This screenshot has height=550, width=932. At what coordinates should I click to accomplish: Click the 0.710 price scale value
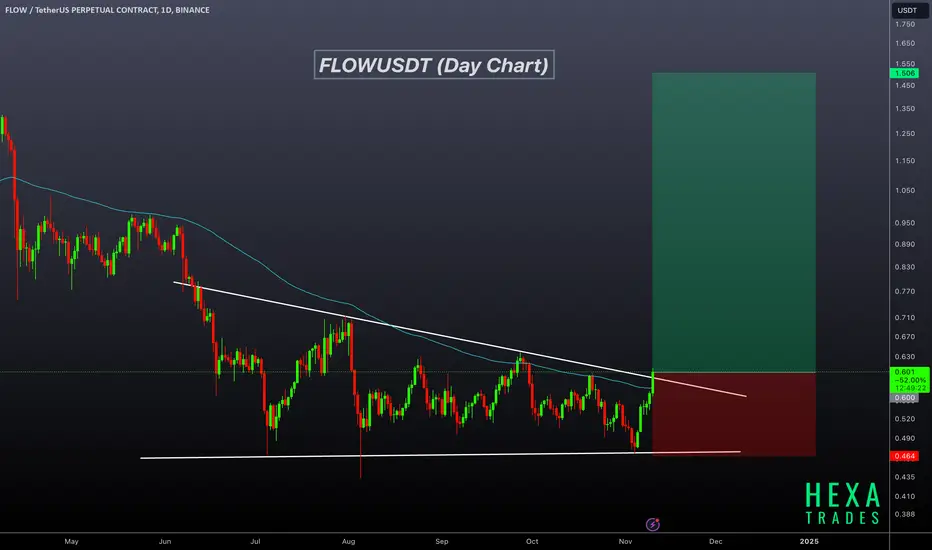[x=905, y=318]
